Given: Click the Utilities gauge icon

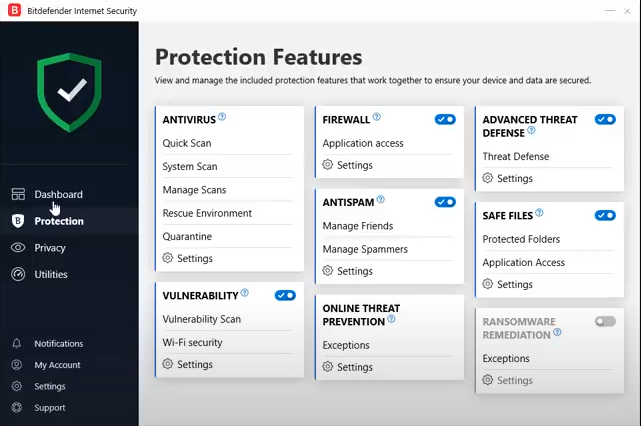Looking at the screenshot, I should point(17,274).
